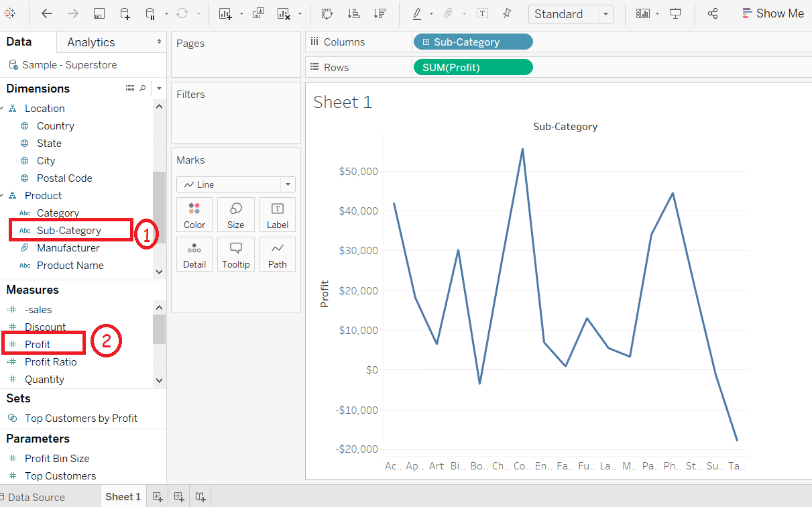Click the Dimensions view data grid icon
Screen dimensions: 812x507
click(x=130, y=89)
